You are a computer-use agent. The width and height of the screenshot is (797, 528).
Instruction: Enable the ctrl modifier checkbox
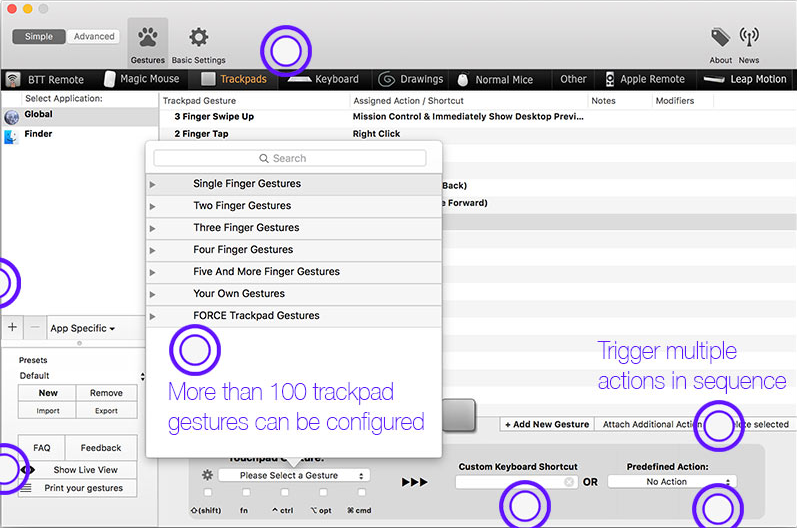click(285, 492)
